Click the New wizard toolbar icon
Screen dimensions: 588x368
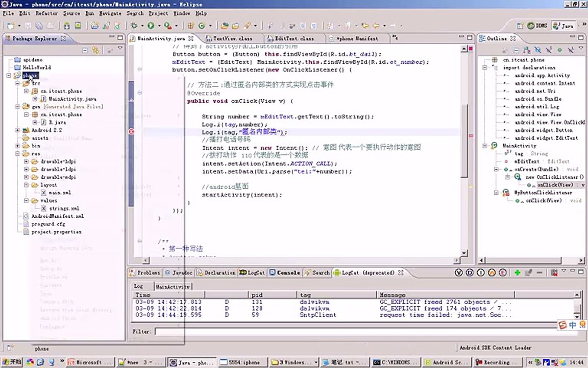pyautogui.click(x=10, y=26)
